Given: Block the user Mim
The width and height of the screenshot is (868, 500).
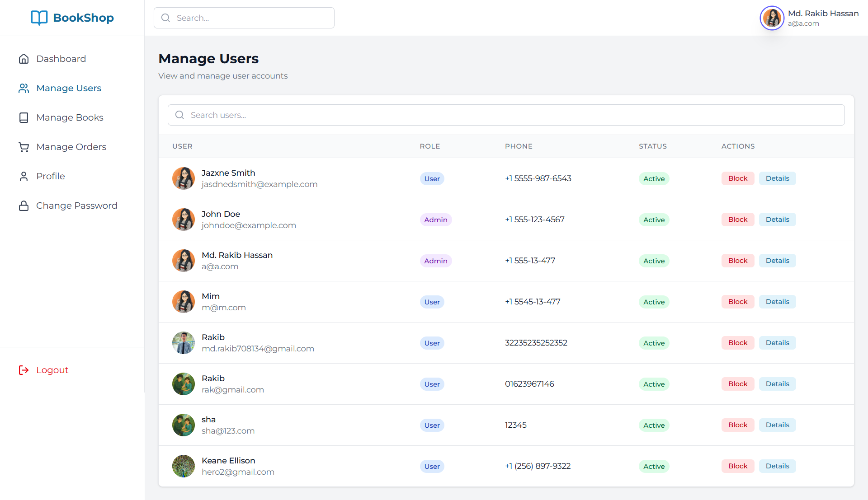Looking at the screenshot, I should coord(737,302).
